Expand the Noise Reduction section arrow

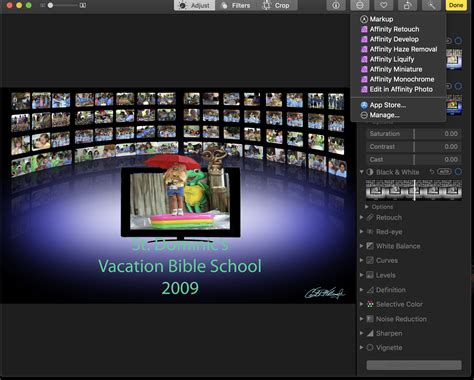tap(361, 319)
